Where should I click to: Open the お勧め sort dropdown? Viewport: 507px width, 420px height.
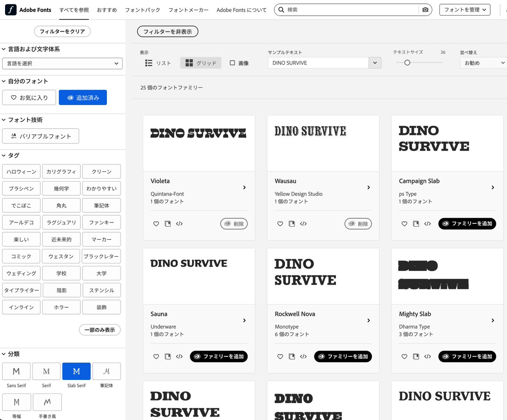(483, 62)
